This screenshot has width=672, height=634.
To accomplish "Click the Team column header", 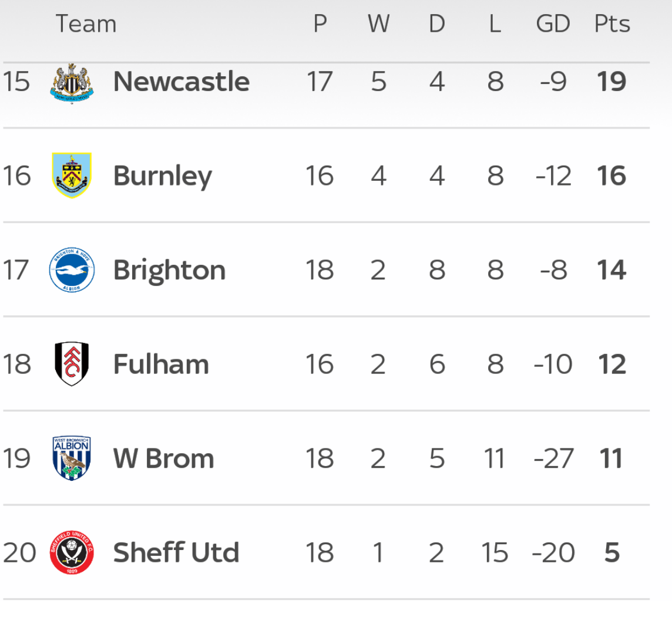I will [x=86, y=23].
